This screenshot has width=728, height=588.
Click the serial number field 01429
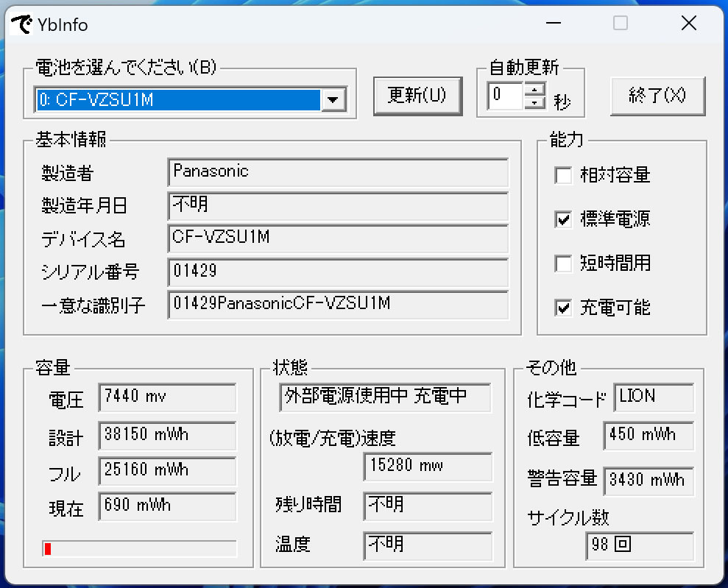click(338, 272)
